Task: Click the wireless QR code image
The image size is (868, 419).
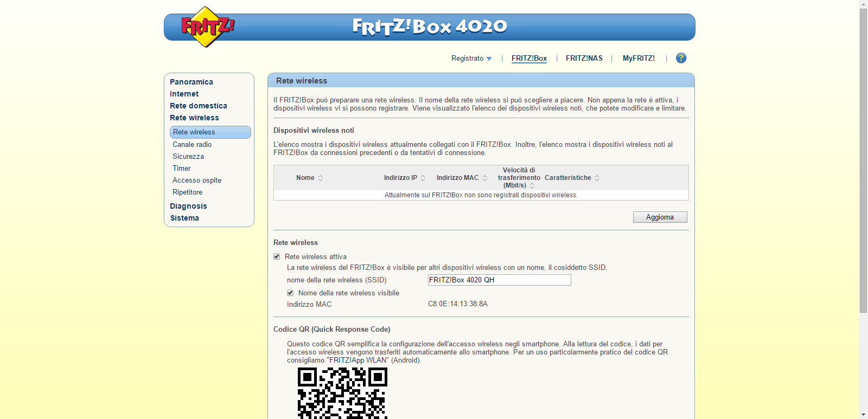Action: [342, 393]
